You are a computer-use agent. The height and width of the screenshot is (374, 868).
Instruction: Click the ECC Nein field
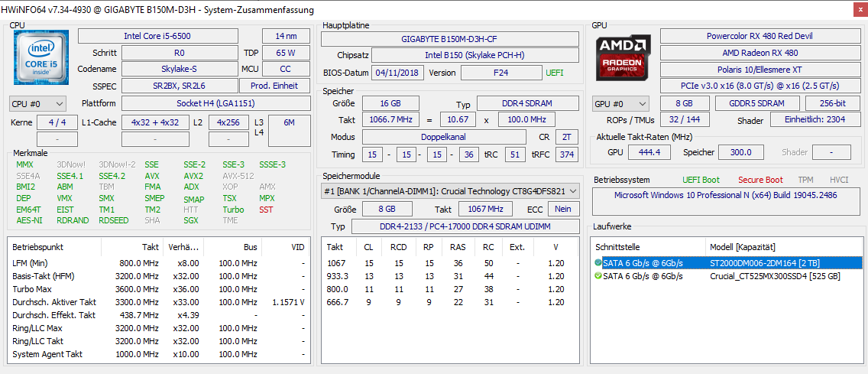[563, 209]
